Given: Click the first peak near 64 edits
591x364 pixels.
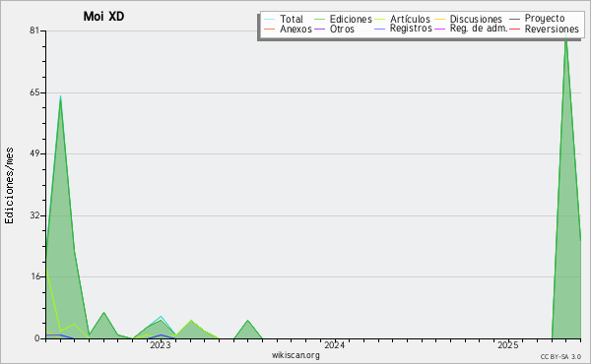Looking at the screenshot, I should tap(60, 97).
